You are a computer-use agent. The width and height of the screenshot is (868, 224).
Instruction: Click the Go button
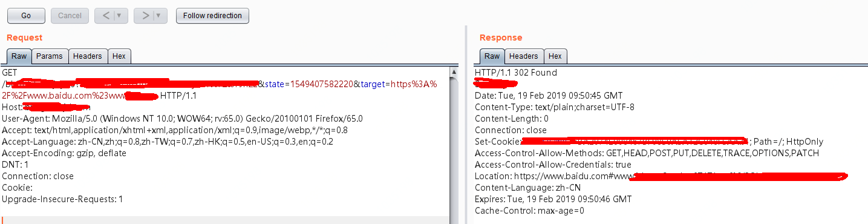tap(26, 16)
